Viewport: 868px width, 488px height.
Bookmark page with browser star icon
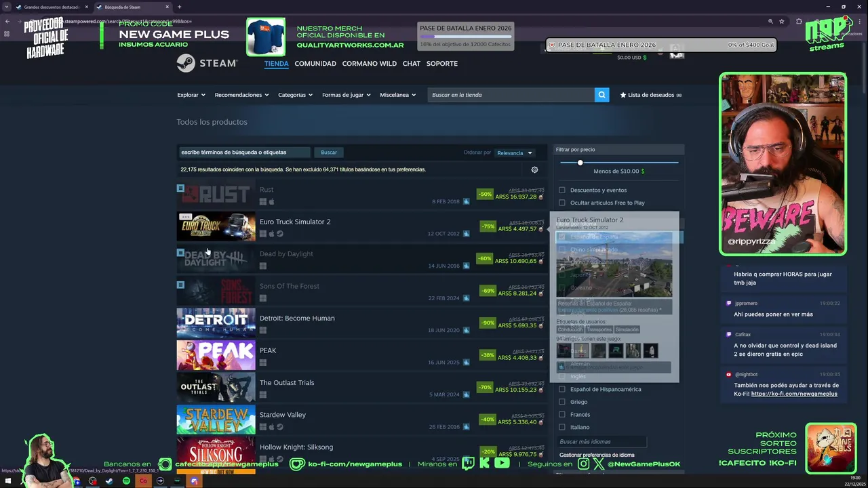pyautogui.click(x=782, y=22)
